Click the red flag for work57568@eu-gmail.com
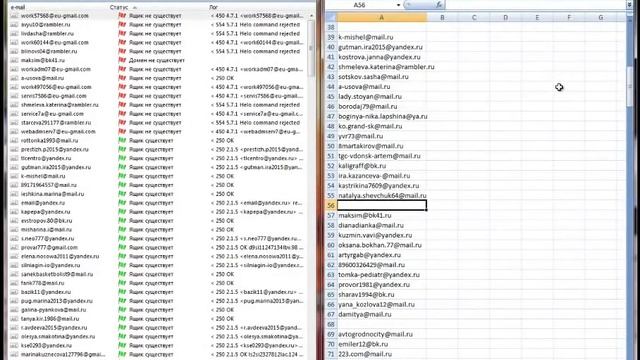Image resolution: width=640 pixels, height=360 pixels. point(122,16)
